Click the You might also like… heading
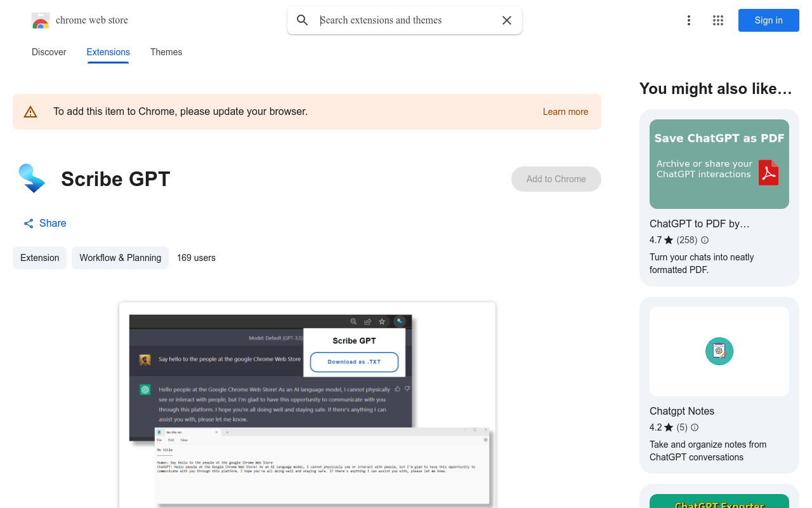The height and width of the screenshot is (508, 812). (x=716, y=89)
